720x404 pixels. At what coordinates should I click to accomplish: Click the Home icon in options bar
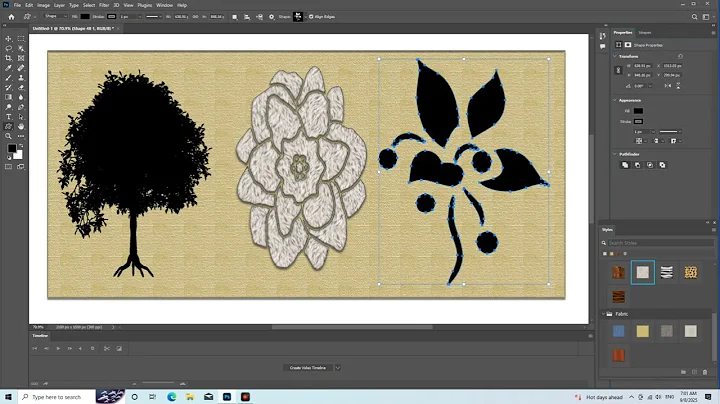(11, 17)
